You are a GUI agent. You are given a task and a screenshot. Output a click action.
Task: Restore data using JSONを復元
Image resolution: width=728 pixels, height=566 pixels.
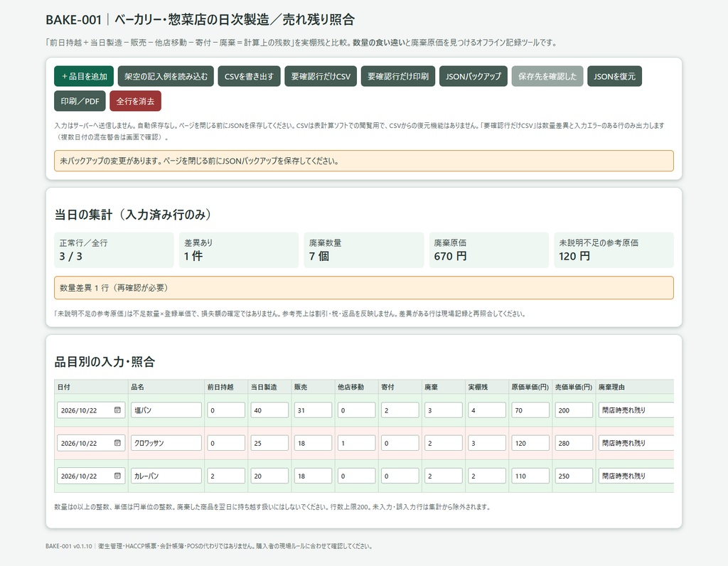[x=615, y=76]
